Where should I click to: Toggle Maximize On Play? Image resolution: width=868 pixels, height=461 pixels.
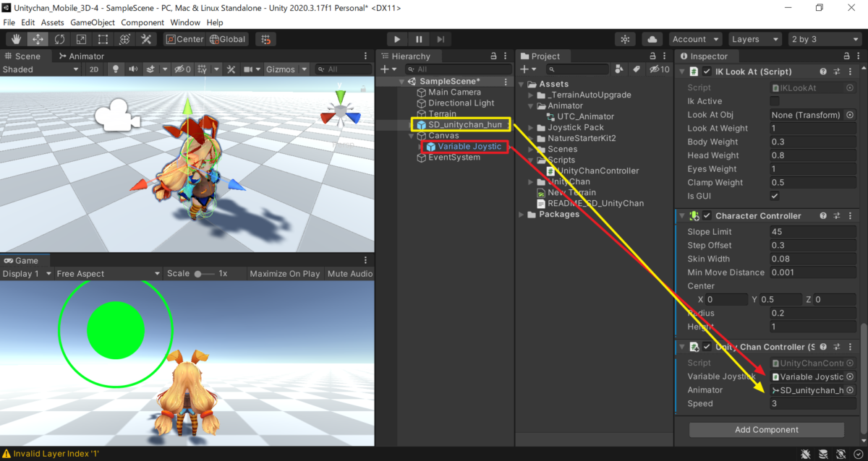285,274
